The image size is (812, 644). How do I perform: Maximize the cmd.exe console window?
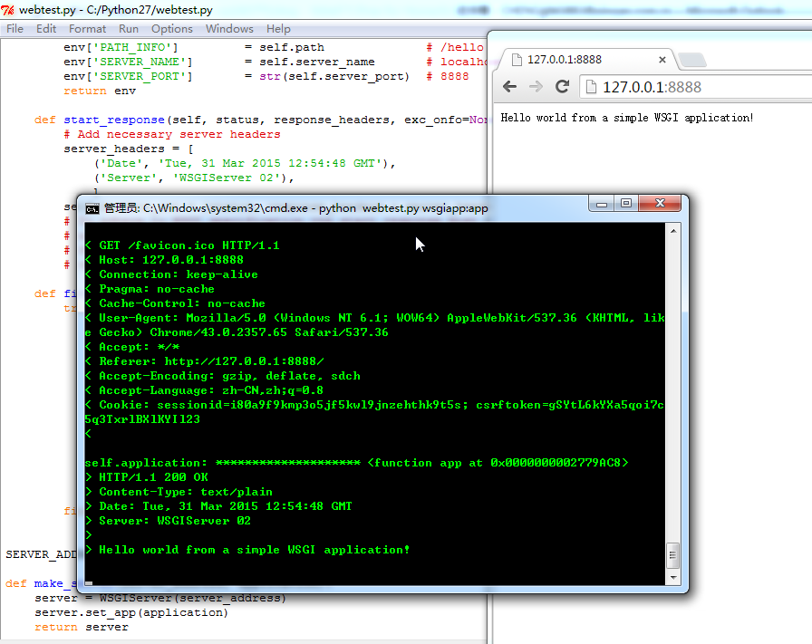click(626, 204)
